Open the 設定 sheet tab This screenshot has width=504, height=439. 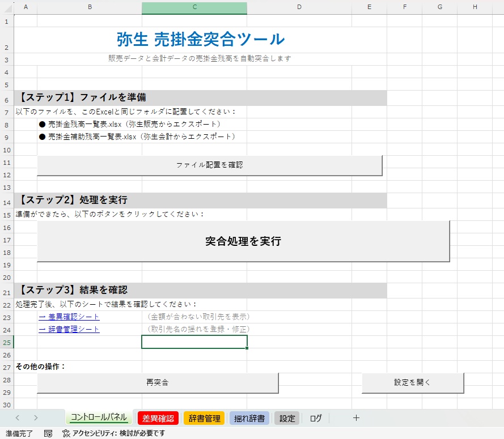287,418
